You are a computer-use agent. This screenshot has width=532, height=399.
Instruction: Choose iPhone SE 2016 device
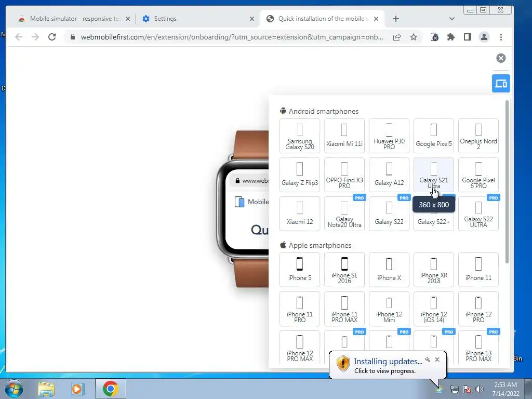tap(344, 270)
